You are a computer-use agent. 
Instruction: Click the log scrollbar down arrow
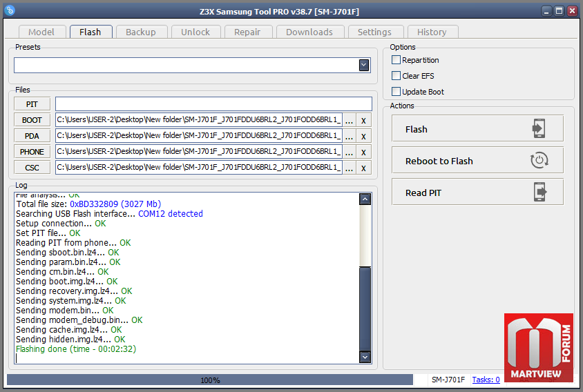365,357
